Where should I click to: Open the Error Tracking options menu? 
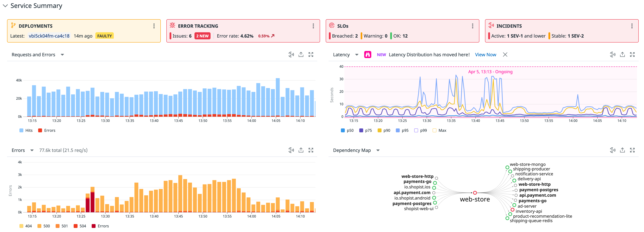(x=313, y=26)
